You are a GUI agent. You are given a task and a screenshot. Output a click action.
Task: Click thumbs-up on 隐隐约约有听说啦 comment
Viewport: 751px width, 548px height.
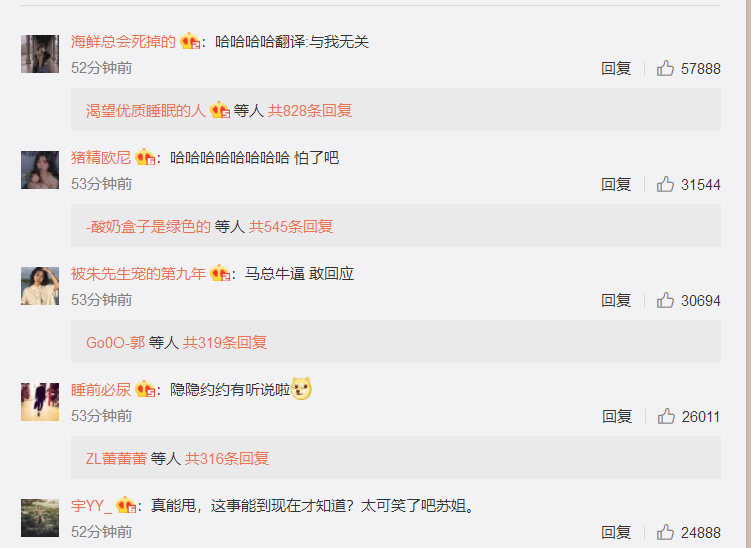(666, 416)
